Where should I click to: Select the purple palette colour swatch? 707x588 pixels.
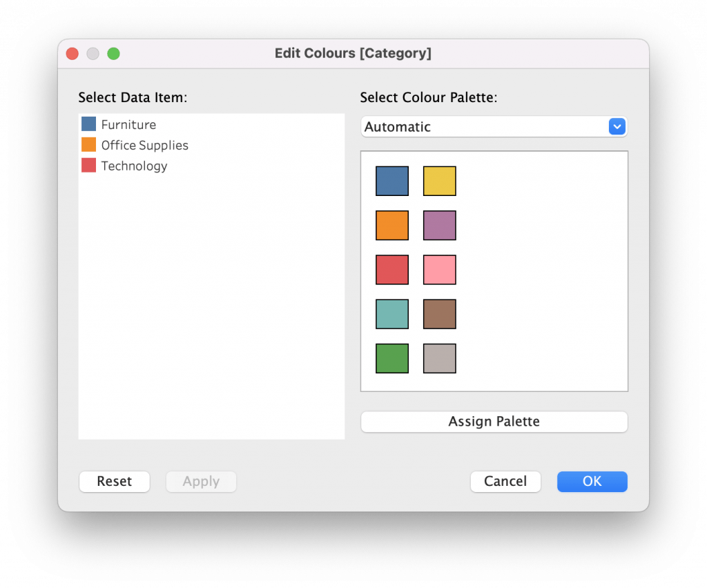[x=439, y=225]
